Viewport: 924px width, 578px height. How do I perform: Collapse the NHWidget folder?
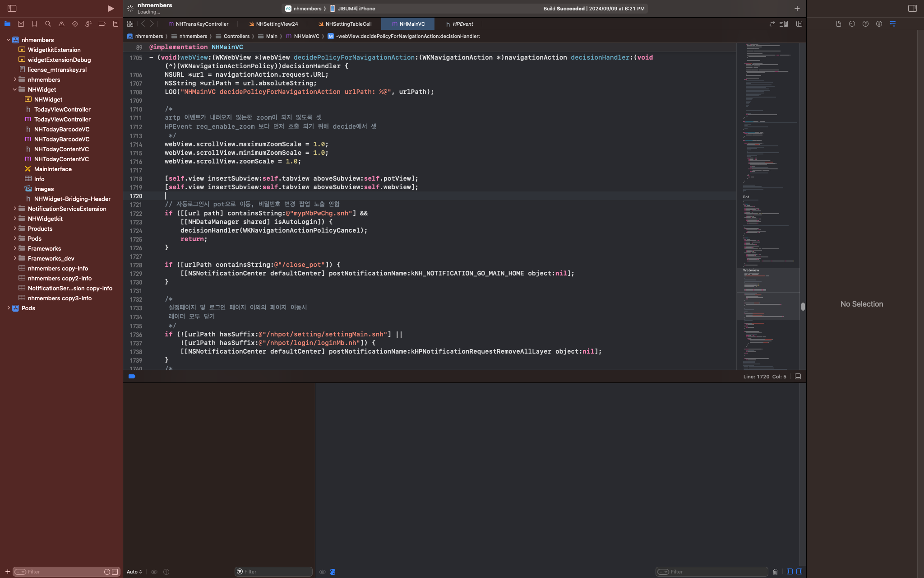(x=15, y=89)
